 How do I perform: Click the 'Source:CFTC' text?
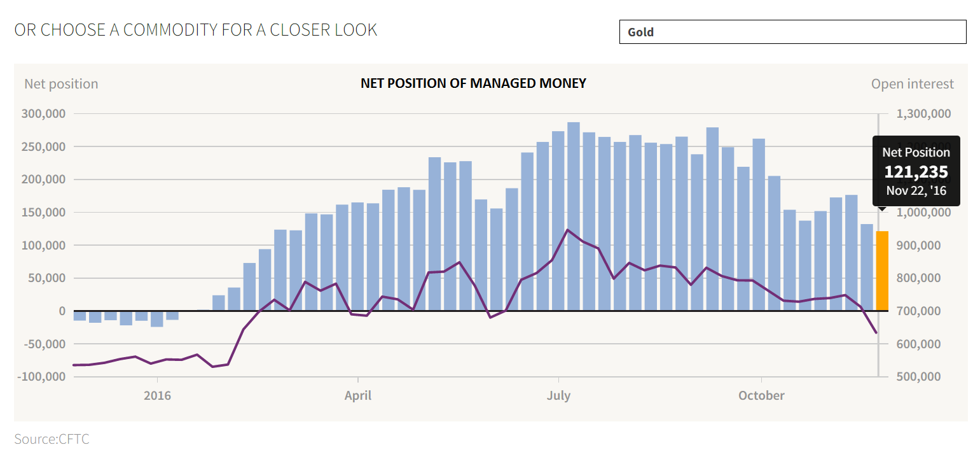pos(52,439)
